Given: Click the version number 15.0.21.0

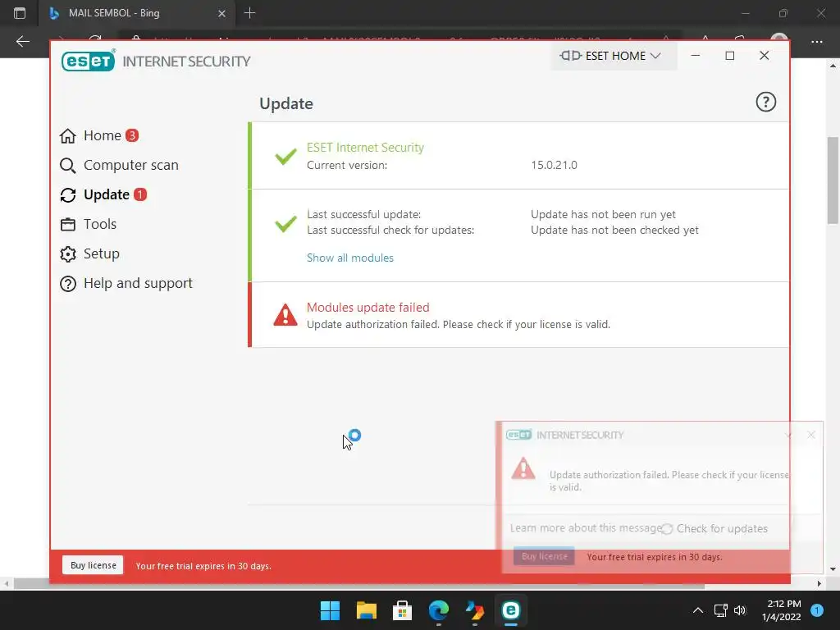Looking at the screenshot, I should pyautogui.click(x=554, y=165).
